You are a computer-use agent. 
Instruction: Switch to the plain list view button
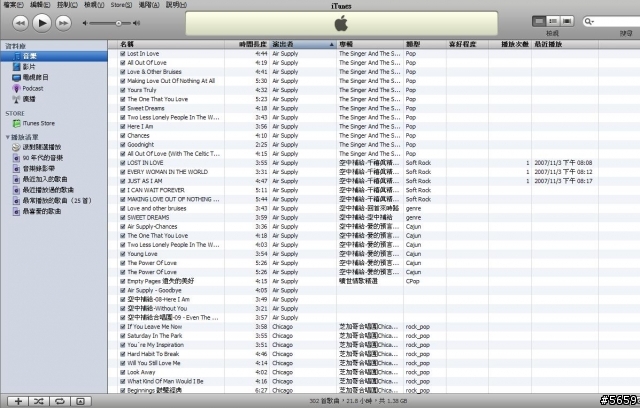tap(539, 21)
